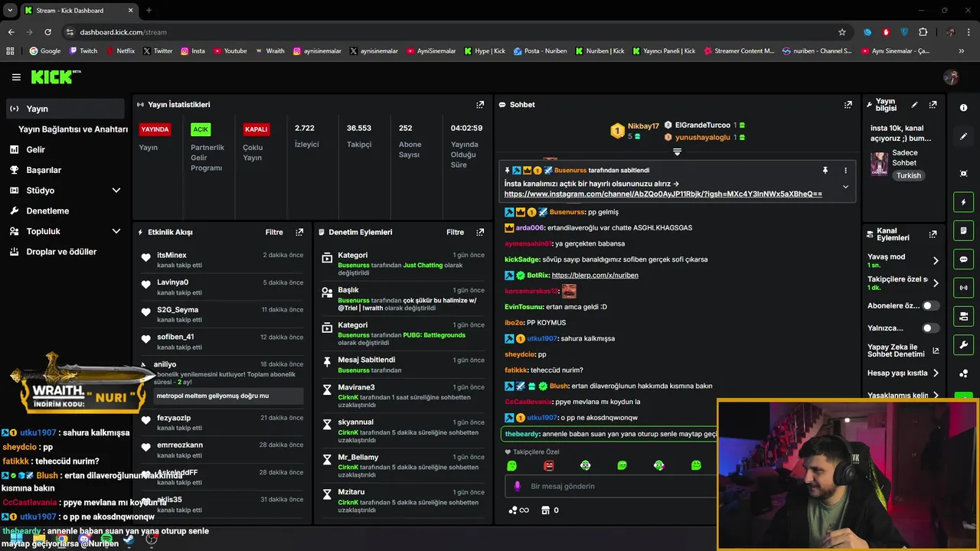This screenshot has height=551, width=980.
Task: Expand the Stüdyo sidebar menu
Action: (x=116, y=190)
